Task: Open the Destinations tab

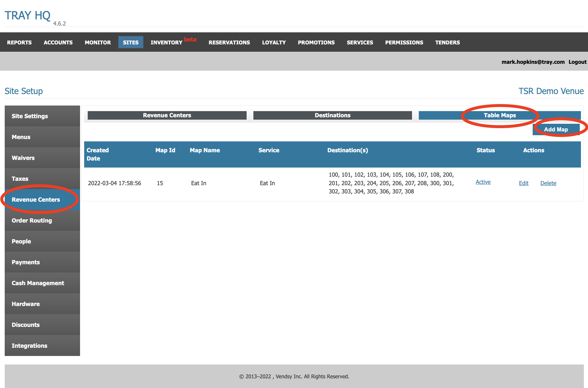Action: pyautogui.click(x=332, y=115)
